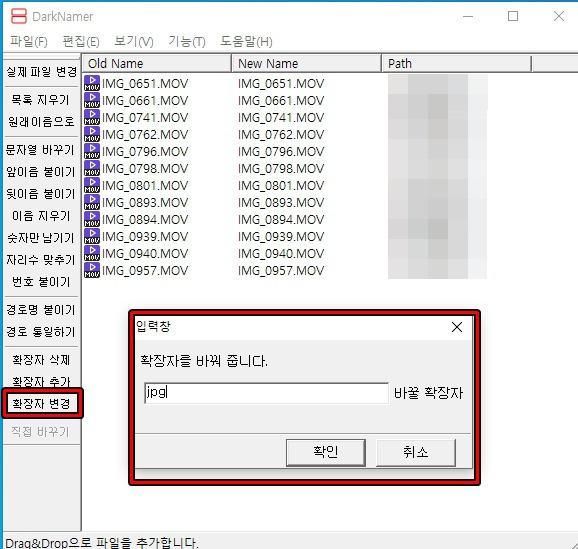Sort by Old Name column header
Image resolution: width=578 pixels, height=549 pixels.
[157, 63]
